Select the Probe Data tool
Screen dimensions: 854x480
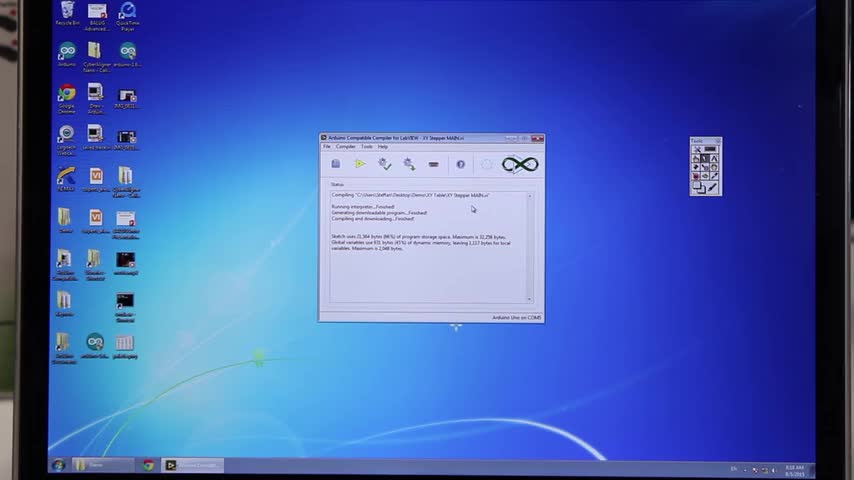pos(705,176)
